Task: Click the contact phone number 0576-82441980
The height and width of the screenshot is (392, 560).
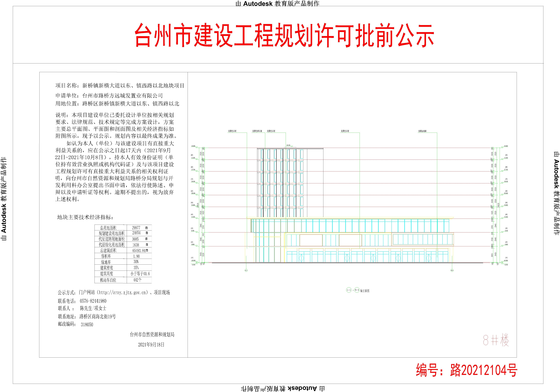Action: pyautogui.click(x=93, y=301)
